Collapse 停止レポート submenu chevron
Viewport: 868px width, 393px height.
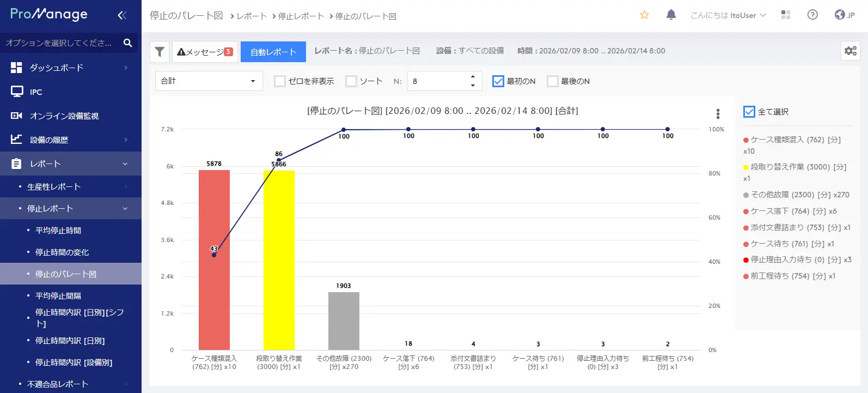[125, 208]
